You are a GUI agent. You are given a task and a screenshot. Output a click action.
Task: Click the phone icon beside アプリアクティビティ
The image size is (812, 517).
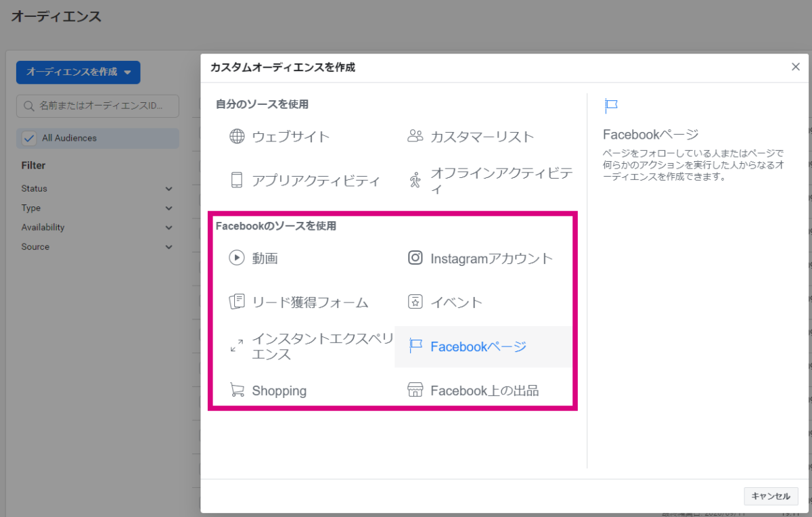pos(237,180)
